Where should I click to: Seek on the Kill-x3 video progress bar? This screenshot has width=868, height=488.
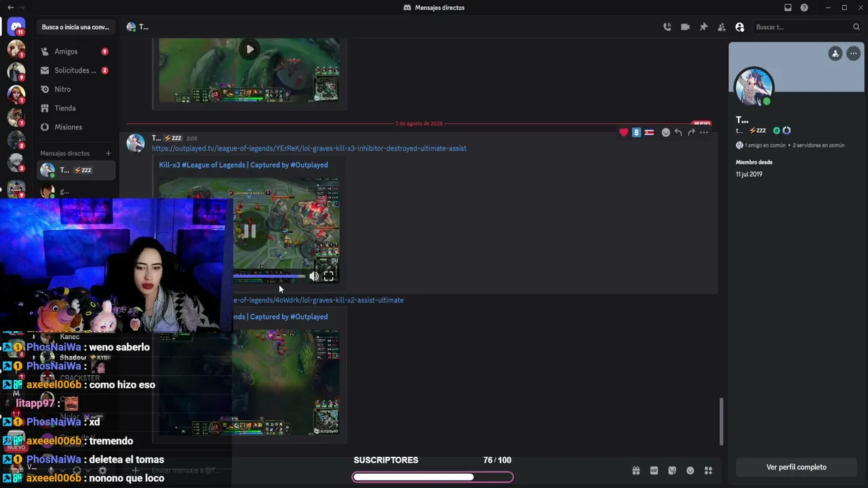pos(269,277)
